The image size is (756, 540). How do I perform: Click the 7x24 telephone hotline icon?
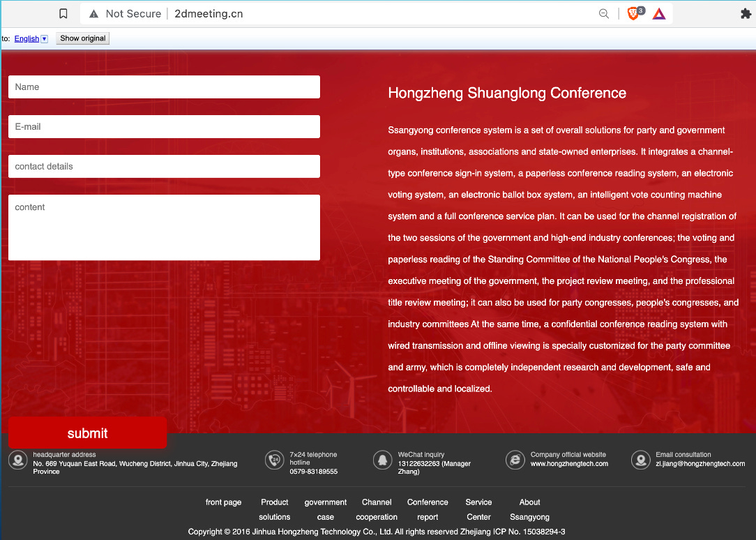[274, 460]
